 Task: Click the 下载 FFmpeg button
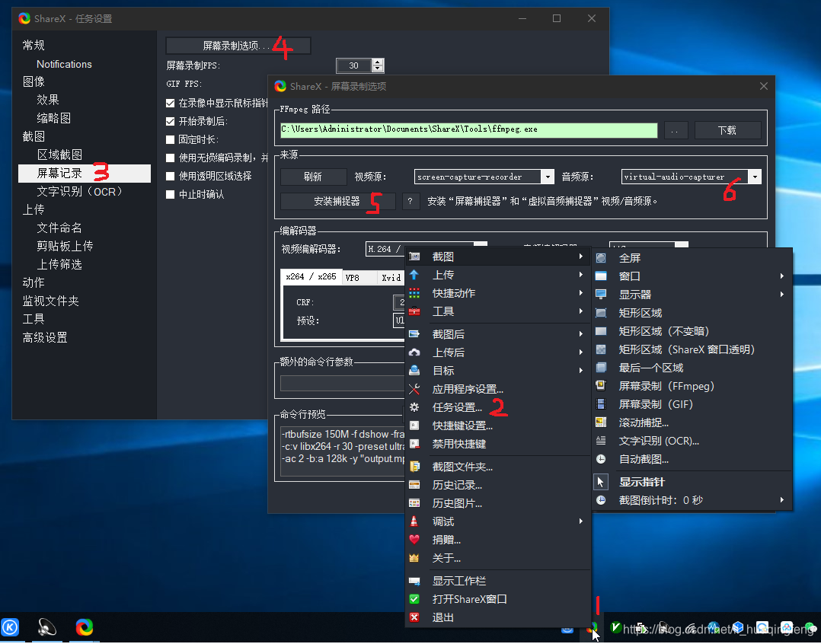click(x=727, y=130)
